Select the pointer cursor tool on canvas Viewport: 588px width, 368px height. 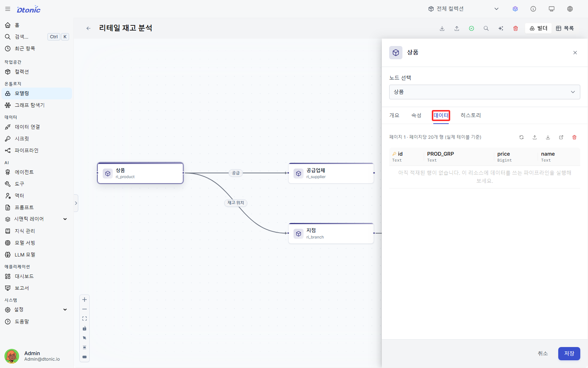85,338
